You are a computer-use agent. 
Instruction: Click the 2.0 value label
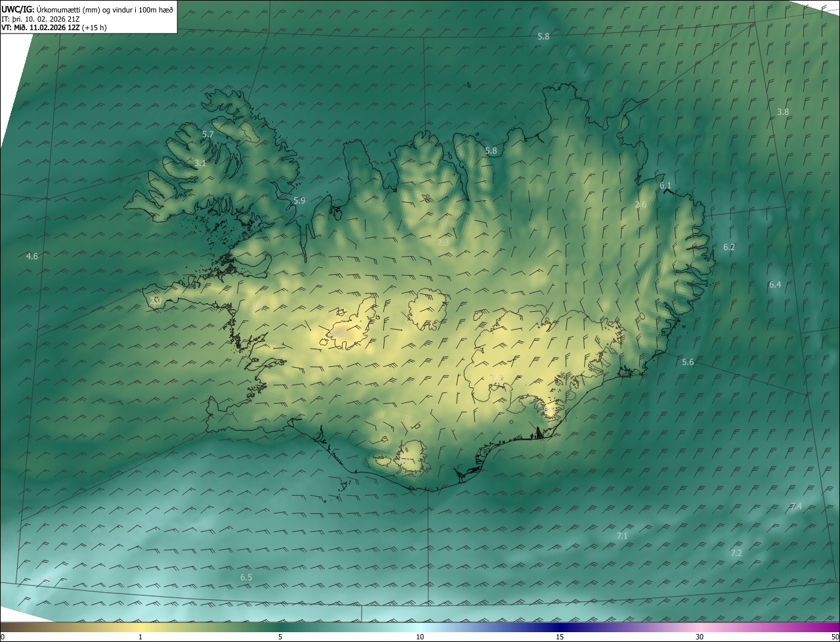click(155, 301)
